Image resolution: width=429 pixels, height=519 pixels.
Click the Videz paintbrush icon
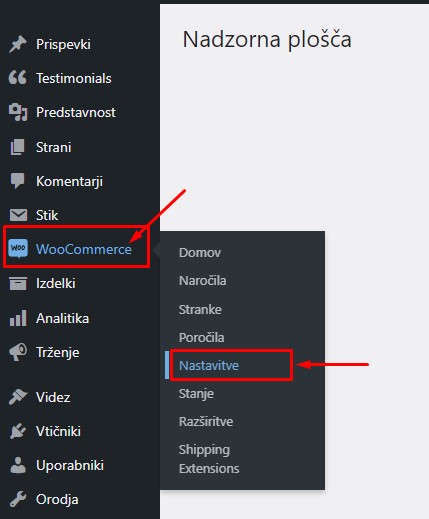coord(18,397)
